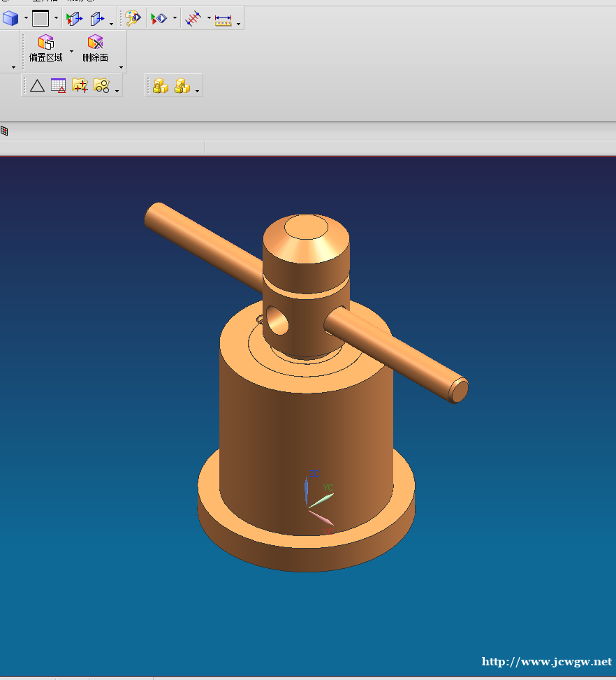Expand the options arrow after the lock icons

(x=198, y=91)
